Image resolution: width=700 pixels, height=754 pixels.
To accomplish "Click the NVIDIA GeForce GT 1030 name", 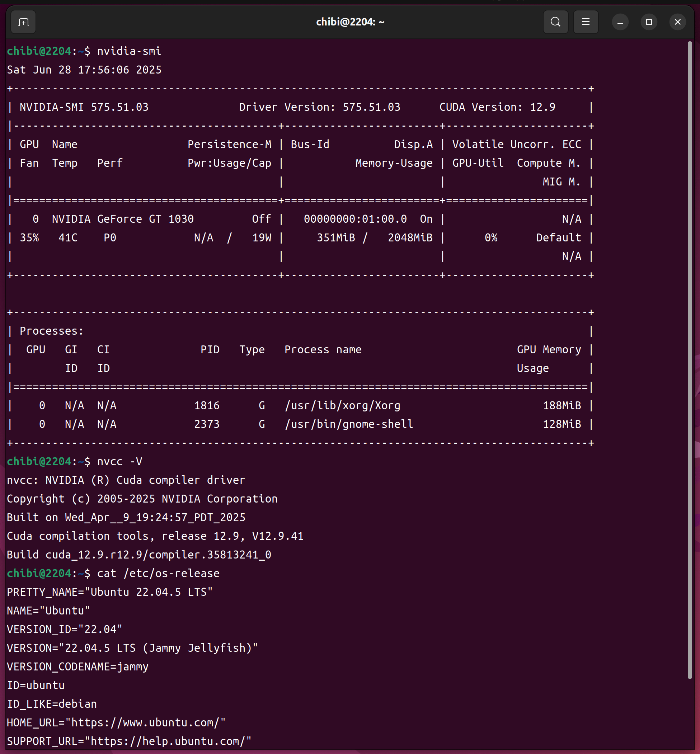I will coord(123,219).
